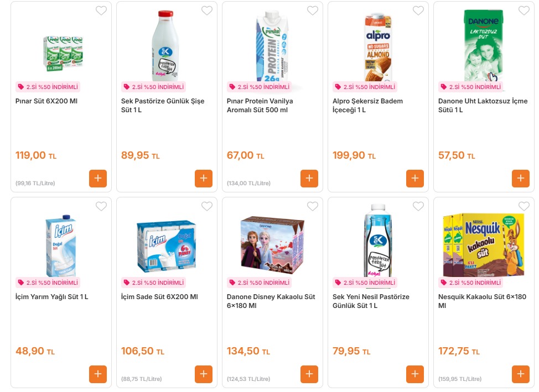
Task: Add Pınar Süt 6X200 Ml to cart
Action: (98, 179)
